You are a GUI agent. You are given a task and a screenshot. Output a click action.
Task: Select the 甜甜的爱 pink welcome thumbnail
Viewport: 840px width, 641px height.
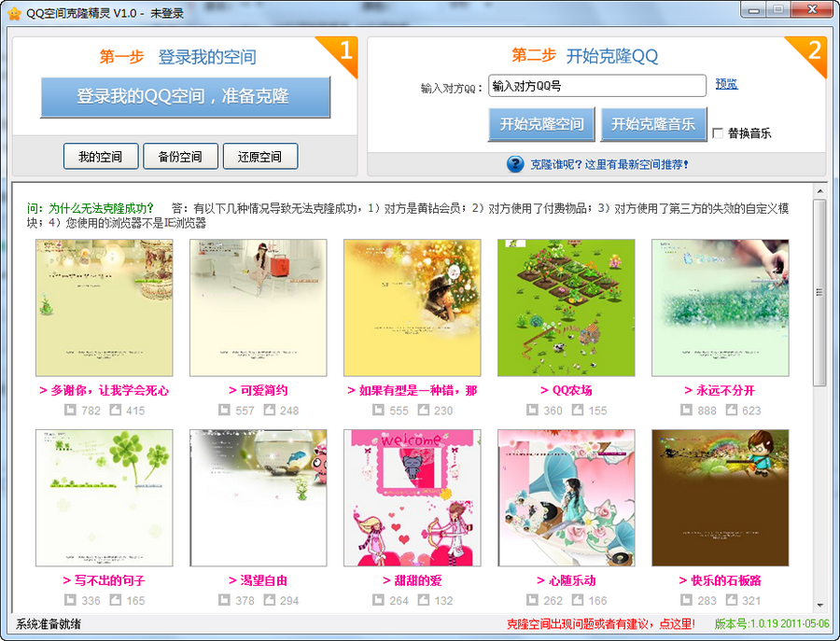[412, 498]
